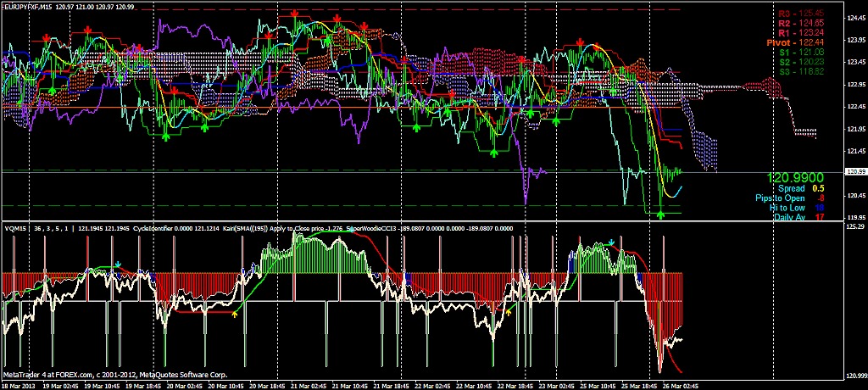Click the green up arrow at the chart's latest low
Viewport: 868px width, 390px height.
click(x=659, y=214)
